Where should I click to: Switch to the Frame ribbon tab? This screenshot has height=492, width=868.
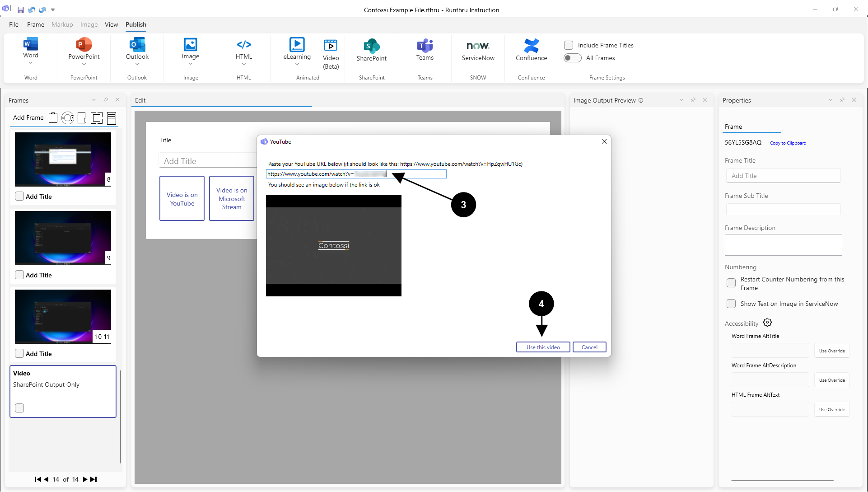[x=35, y=24]
